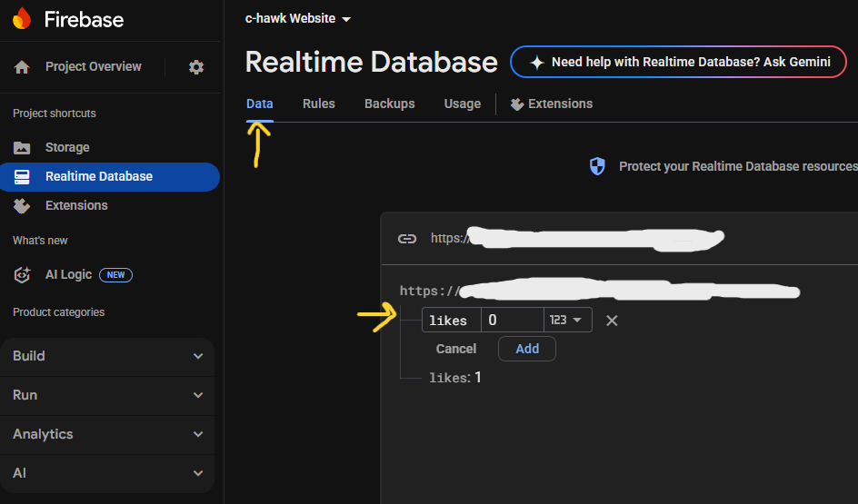The height and width of the screenshot is (504, 858).
Task: Click the Extensions tab puzzle icon
Action: click(516, 104)
